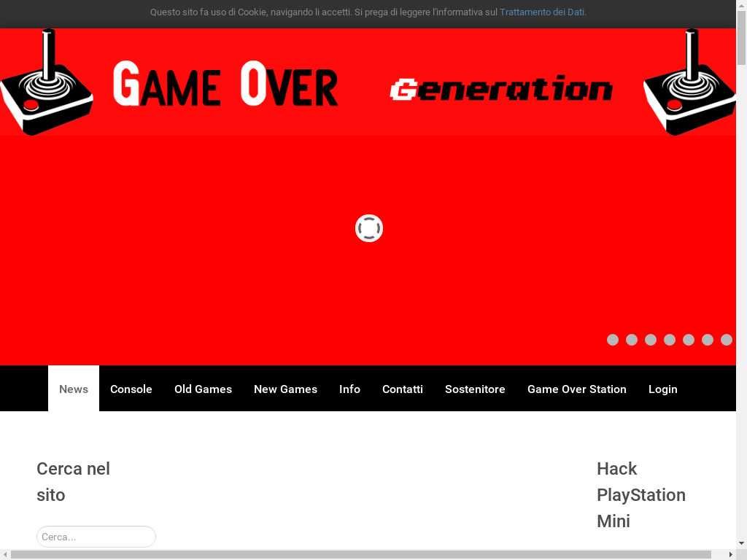Image resolution: width=747 pixels, height=560 pixels.
Task: Click the Game Over title logo
Action: (x=225, y=84)
